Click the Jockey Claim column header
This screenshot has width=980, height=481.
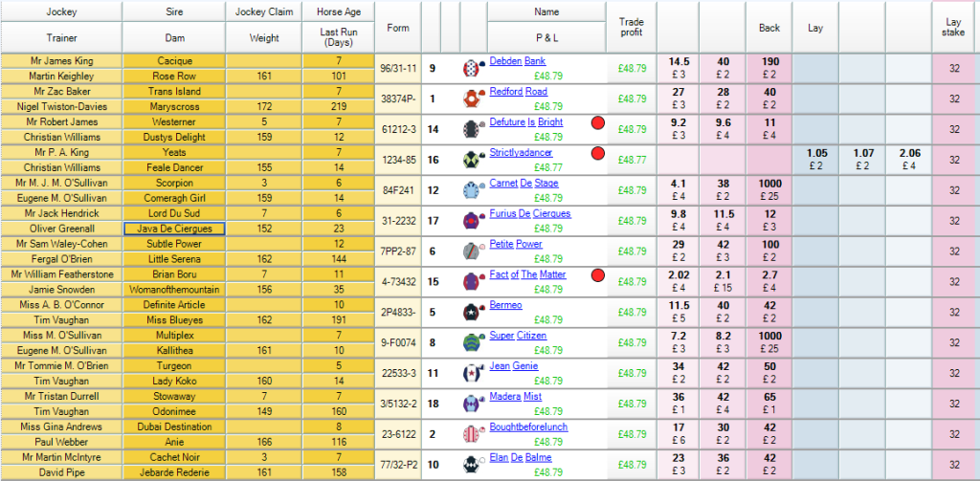264,11
